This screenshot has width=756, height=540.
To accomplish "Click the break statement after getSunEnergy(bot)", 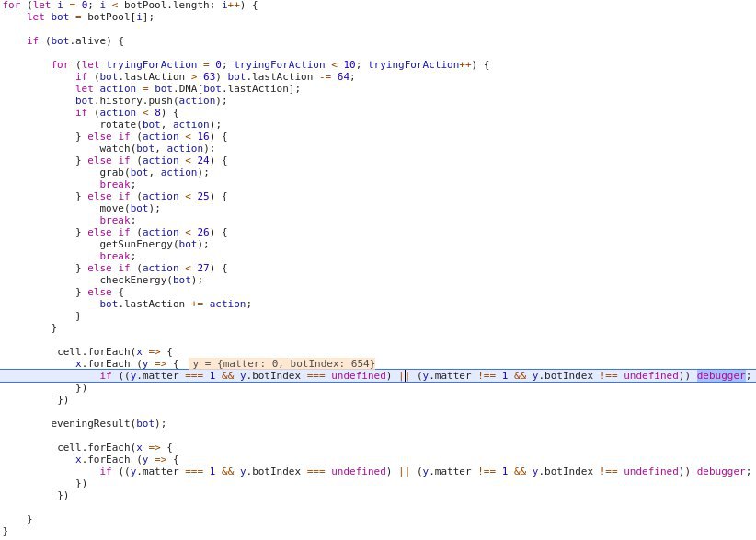I will (x=118, y=256).
